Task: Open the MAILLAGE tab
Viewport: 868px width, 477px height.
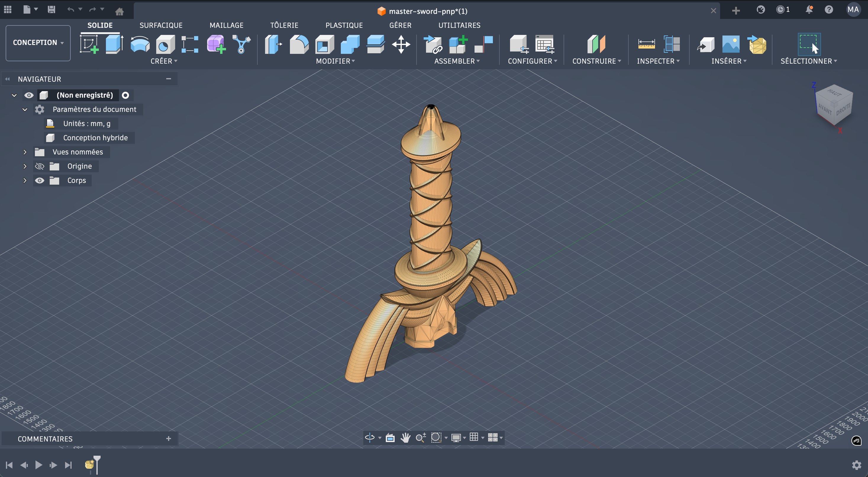Action: click(x=226, y=25)
